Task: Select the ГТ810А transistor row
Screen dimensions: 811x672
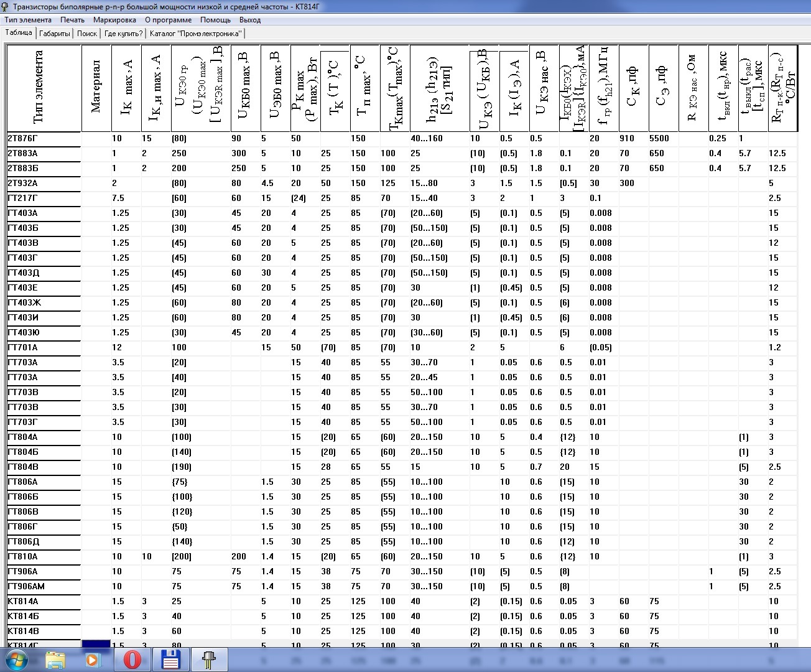Action: tap(44, 557)
